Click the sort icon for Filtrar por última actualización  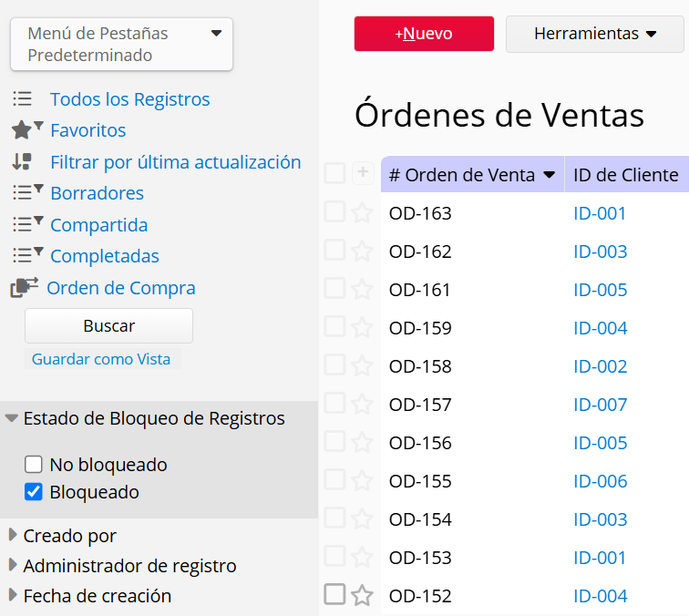pos(23,161)
